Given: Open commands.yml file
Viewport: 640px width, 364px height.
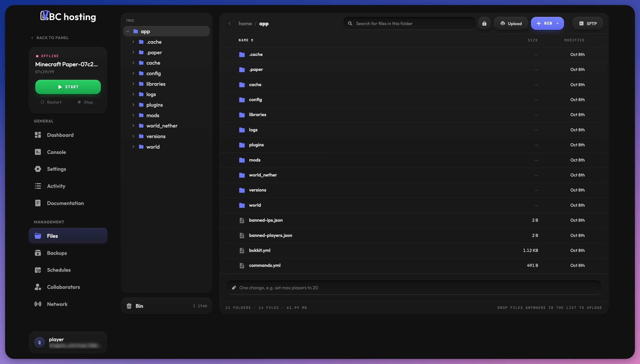Looking at the screenshot, I should pyautogui.click(x=413, y=265).
